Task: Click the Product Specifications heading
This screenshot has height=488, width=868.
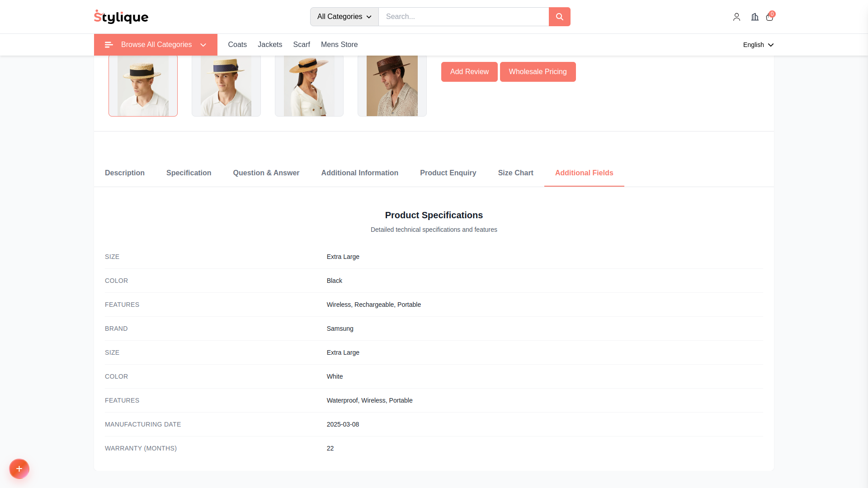Action: click(434, 216)
